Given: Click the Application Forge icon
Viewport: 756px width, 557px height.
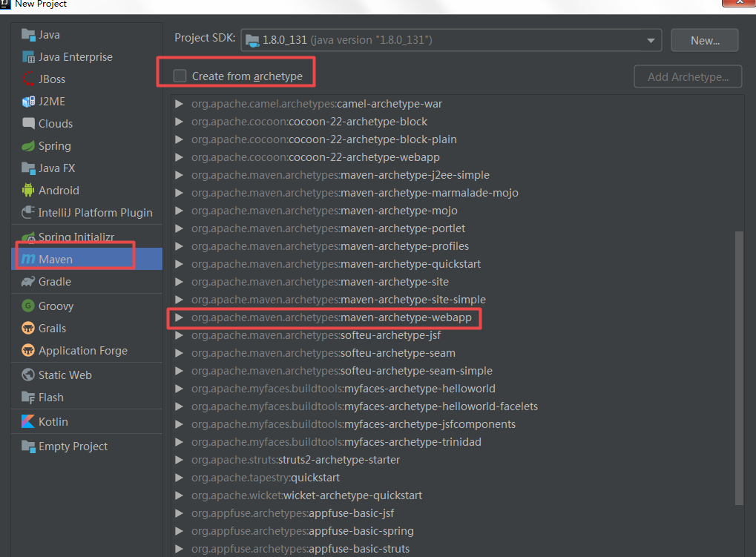Looking at the screenshot, I should click(x=28, y=350).
